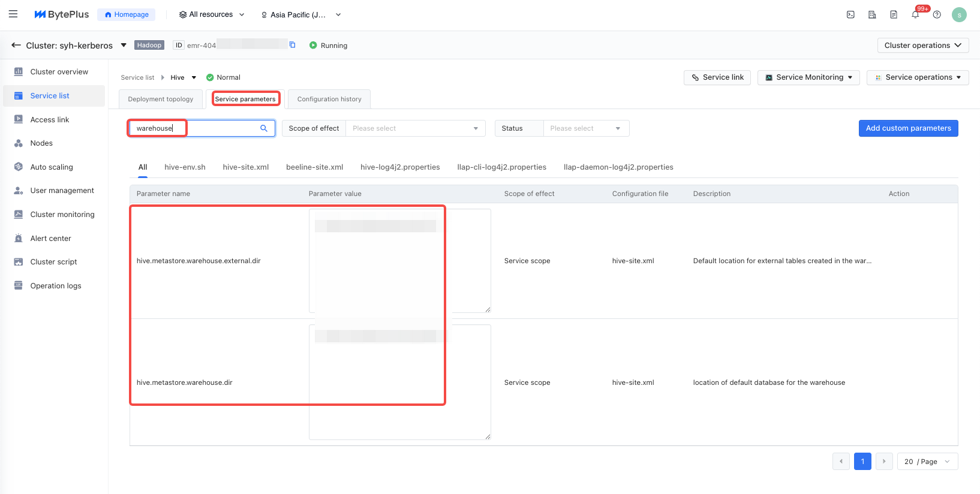
Task: Open the Service operations dropdown
Action: tap(917, 77)
